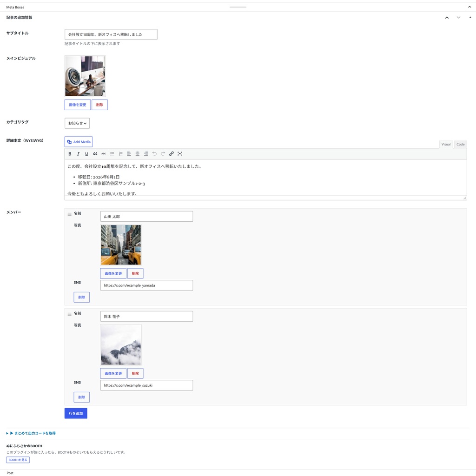
Task: Collapse the 記事の追加情報 panel with the triangle
Action: click(470, 18)
